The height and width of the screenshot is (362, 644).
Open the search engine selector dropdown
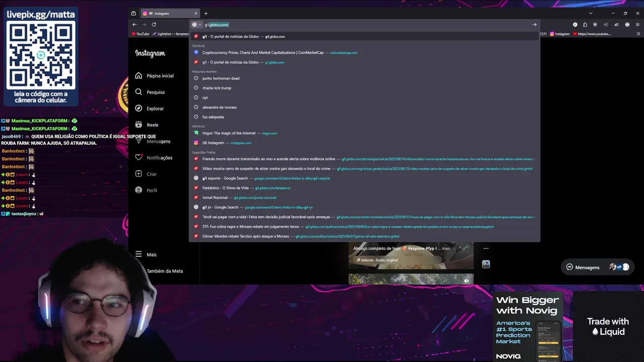point(196,25)
